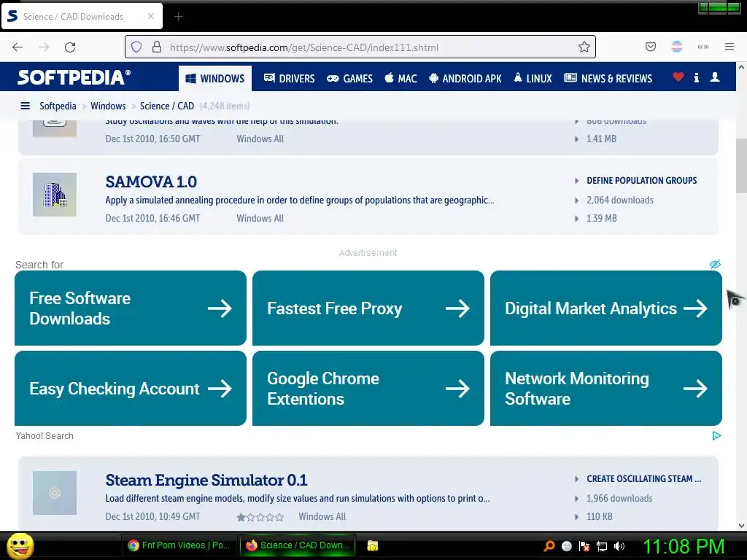Open the SAMOVA 1.0 title link
The height and width of the screenshot is (560, 747).
[x=151, y=182]
